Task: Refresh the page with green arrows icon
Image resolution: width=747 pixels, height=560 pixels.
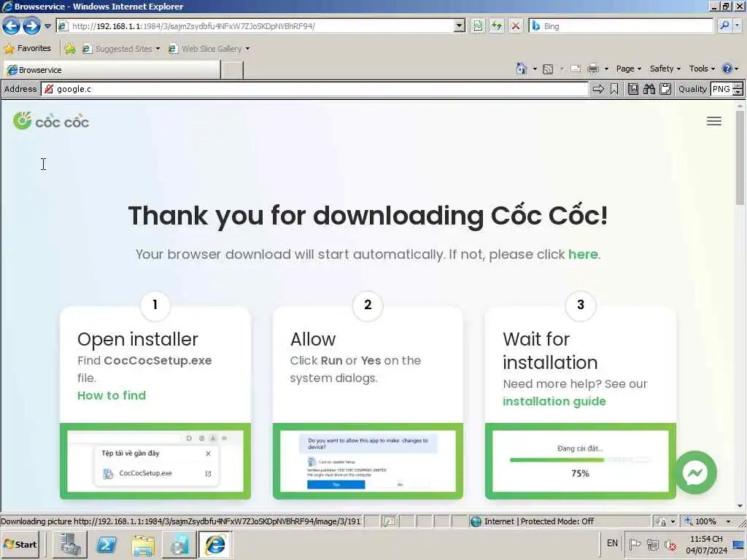Action: 496,26
